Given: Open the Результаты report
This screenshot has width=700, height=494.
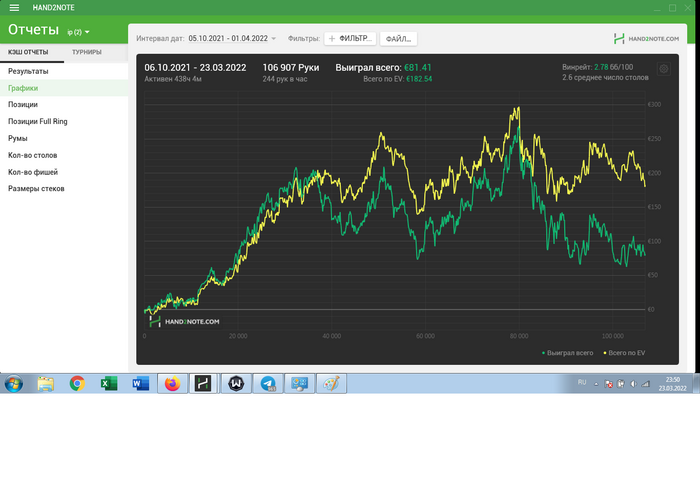Looking at the screenshot, I should point(64,71).
